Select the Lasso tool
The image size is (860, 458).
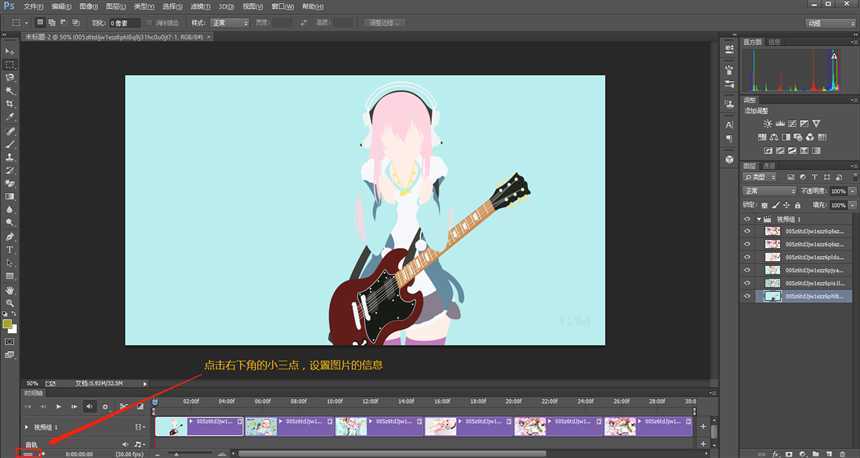(10, 77)
